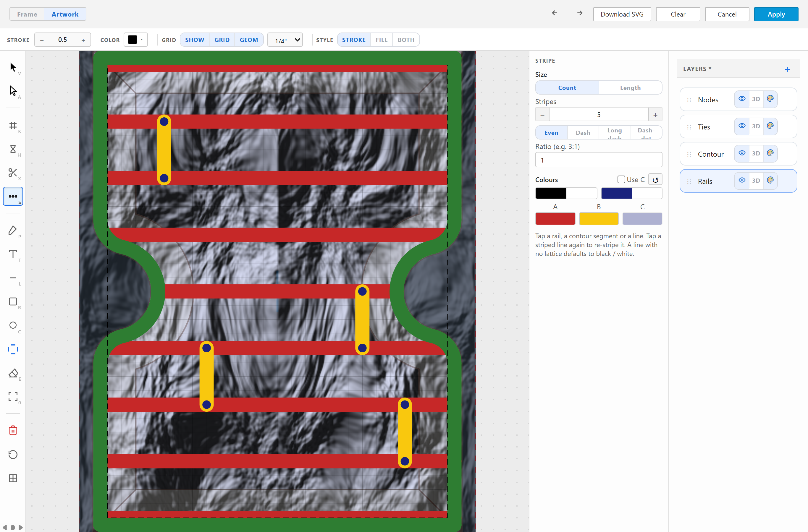This screenshot has height=532, width=808.
Task: Choose the hash grid tool
Action: [x=13, y=125]
